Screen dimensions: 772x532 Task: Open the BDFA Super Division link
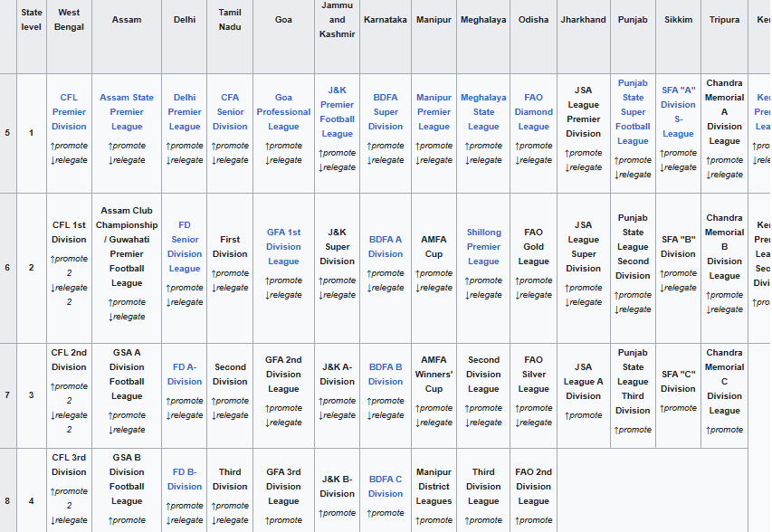click(386, 111)
